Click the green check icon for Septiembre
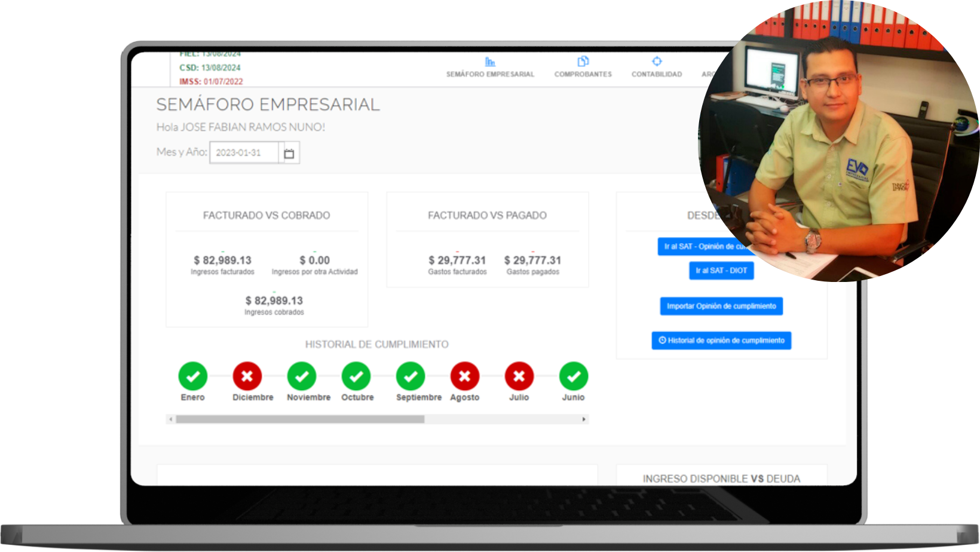Viewport: 980px width, 552px height. 411,376
